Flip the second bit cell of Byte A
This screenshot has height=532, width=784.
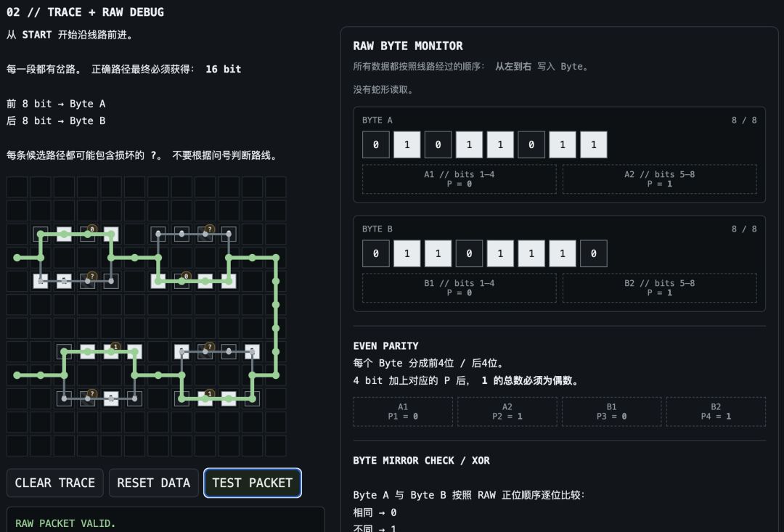click(407, 145)
